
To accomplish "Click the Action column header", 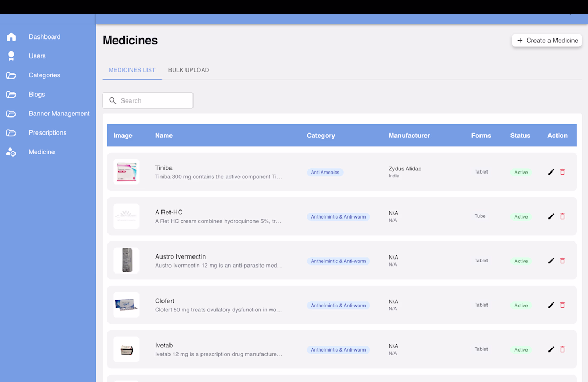I will coord(557,135).
